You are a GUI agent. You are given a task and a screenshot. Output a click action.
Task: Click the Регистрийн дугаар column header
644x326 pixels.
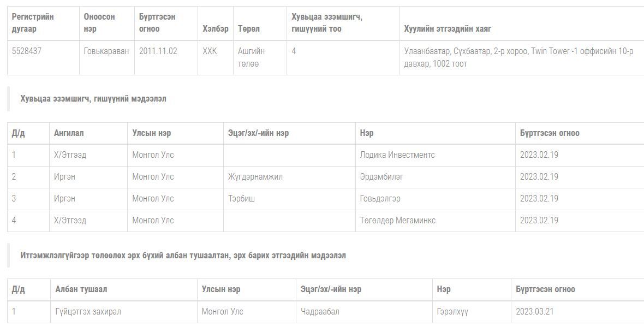coord(33,23)
